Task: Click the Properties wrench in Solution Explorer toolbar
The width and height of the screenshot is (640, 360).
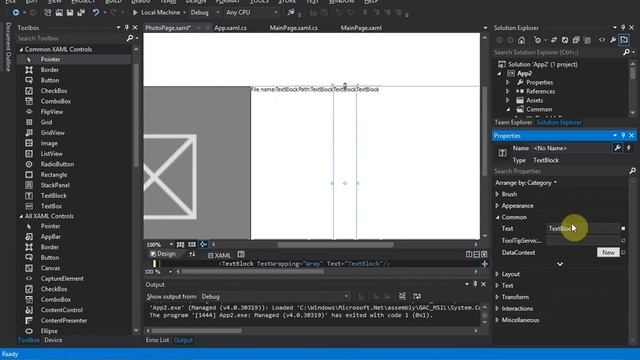Action: pyautogui.click(x=613, y=40)
